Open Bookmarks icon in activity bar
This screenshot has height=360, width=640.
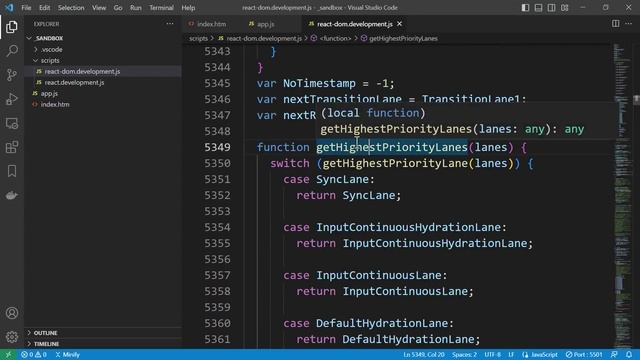tap(12, 171)
